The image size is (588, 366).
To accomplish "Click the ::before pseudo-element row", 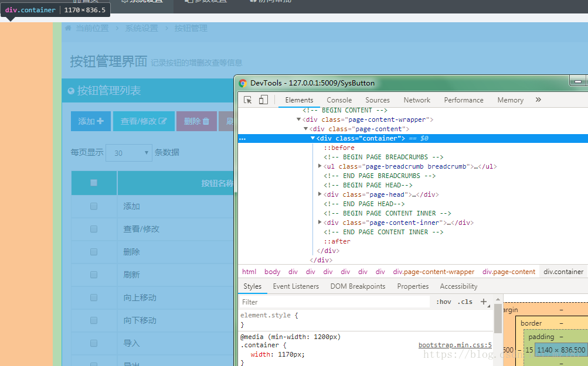I will (x=339, y=148).
